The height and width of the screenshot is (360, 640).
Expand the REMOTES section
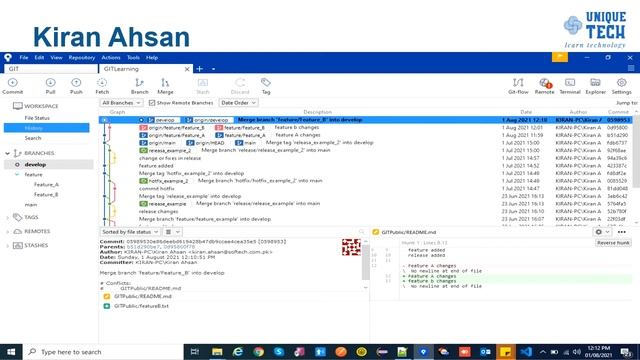pos(7,231)
